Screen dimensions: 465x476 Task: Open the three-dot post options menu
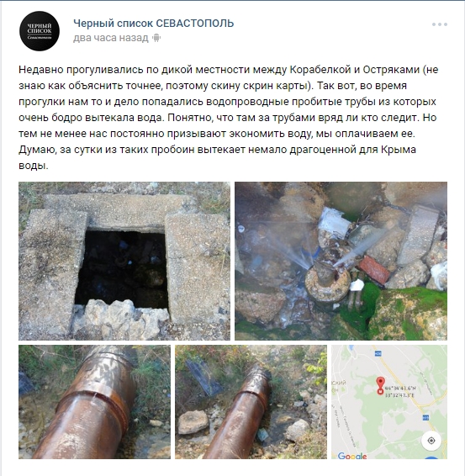click(440, 24)
